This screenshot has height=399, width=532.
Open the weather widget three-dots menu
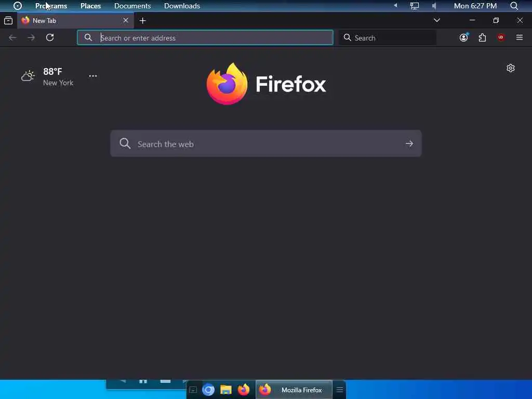pos(93,76)
